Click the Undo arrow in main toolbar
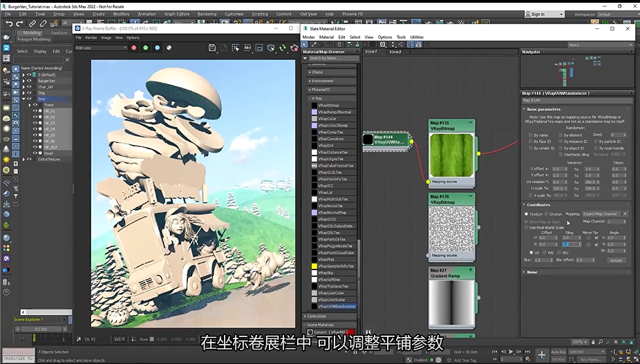The image size is (640, 364). click(9, 23)
